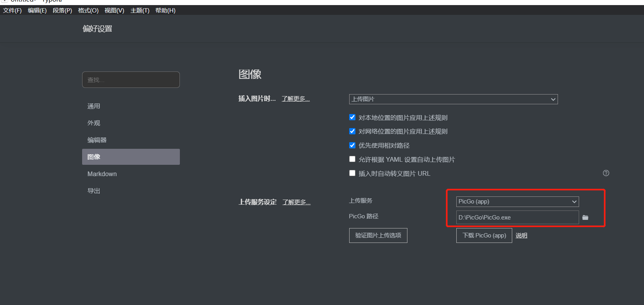
Task: Open the 文件(F) menu
Action: [x=13, y=11]
